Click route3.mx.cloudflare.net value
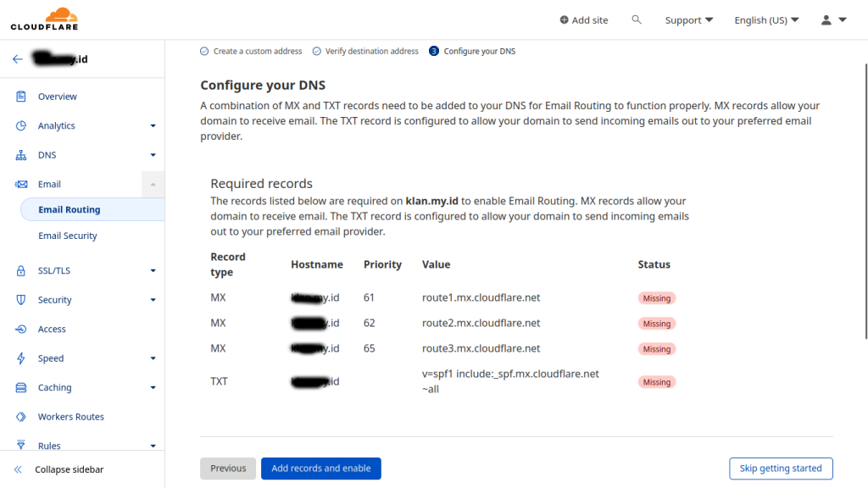The image size is (868, 488). click(x=481, y=348)
